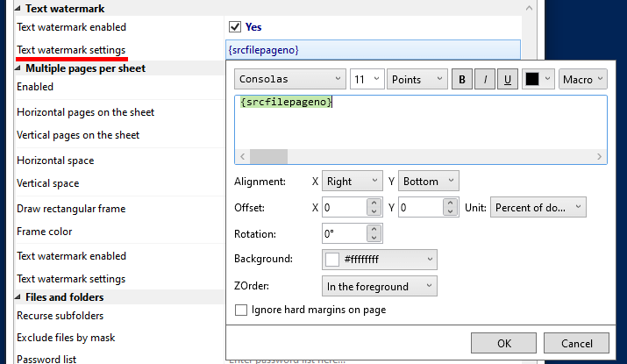Click the Rotation input field
The image size is (627, 364).
pyautogui.click(x=345, y=233)
